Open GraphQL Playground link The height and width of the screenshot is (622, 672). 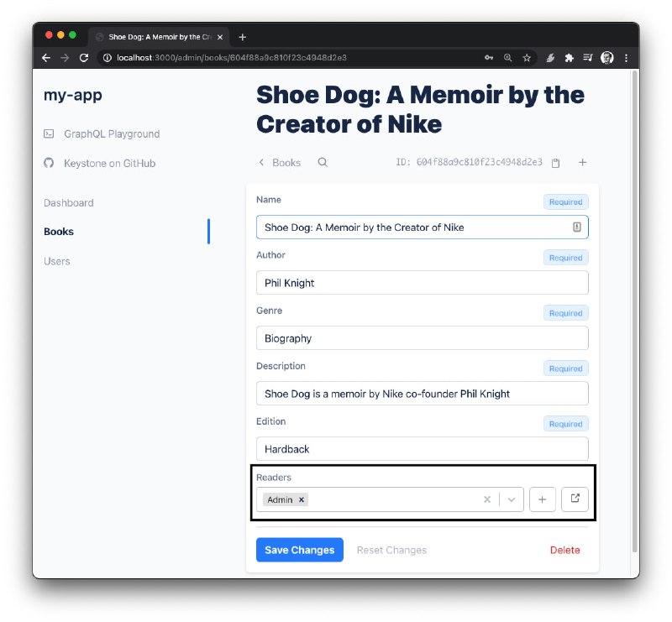111,134
